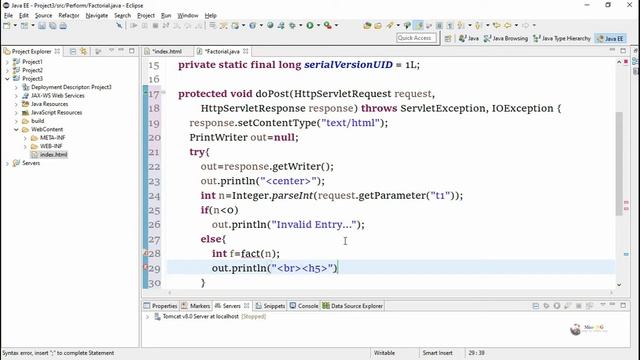This screenshot has width=640, height=360.
Task: Click the Open Perspective icon beside Quick Access
Action: [x=448, y=38]
